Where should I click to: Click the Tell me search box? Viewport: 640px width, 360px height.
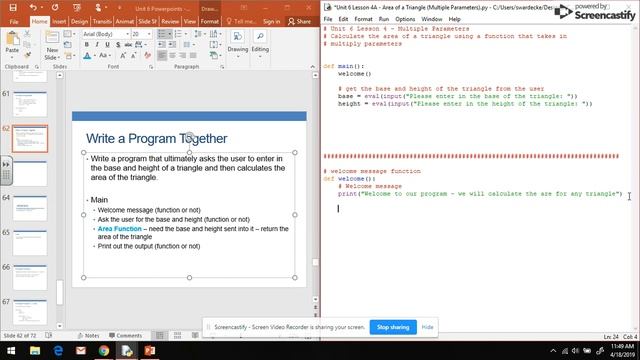point(240,21)
